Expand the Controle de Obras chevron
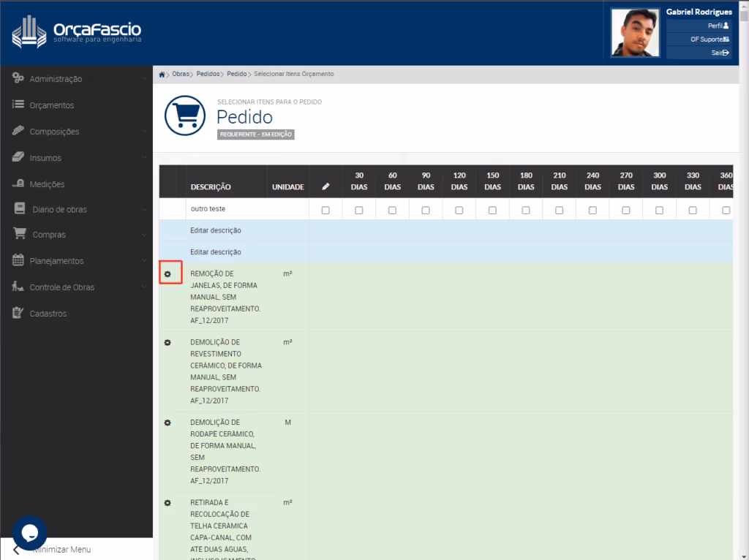Image resolution: width=749 pixels, height=560 pixels. pyautogui.click(x=144, y=287)
